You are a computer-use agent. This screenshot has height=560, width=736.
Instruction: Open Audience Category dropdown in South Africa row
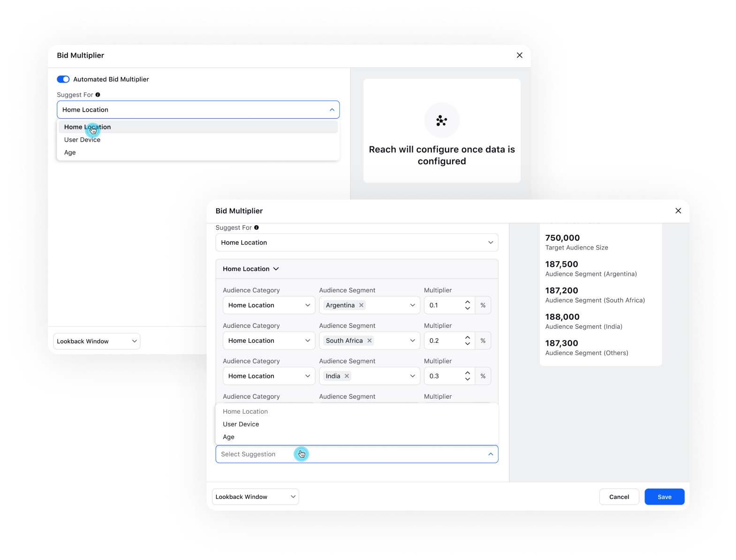(x=269, y=341)
